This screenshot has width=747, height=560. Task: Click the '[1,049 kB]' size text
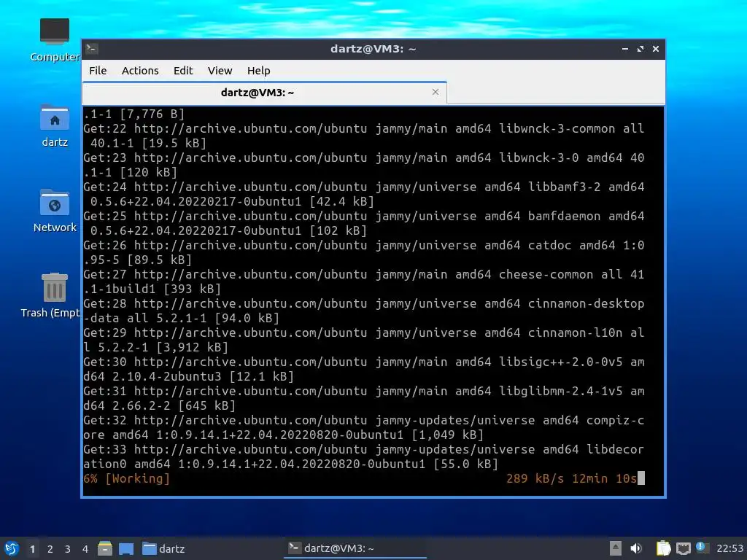(447, 435)
